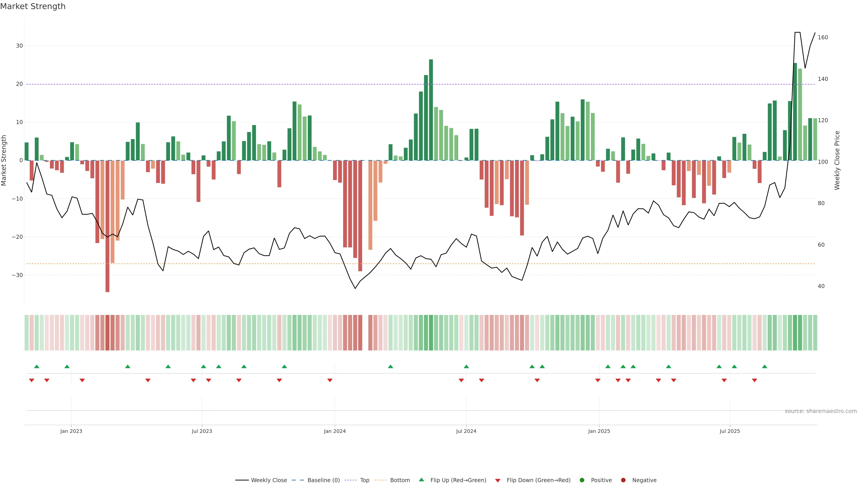Click the Market Strength chart title

33,6
